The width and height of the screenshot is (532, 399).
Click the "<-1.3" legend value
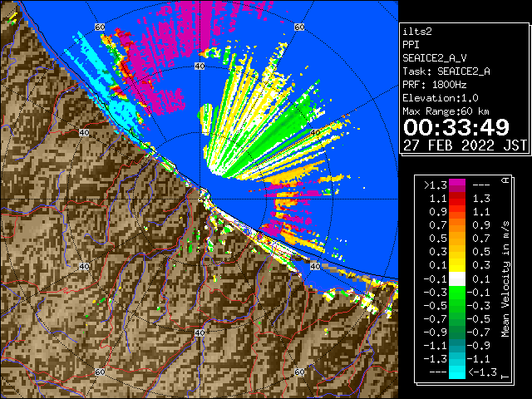point(483,372)
